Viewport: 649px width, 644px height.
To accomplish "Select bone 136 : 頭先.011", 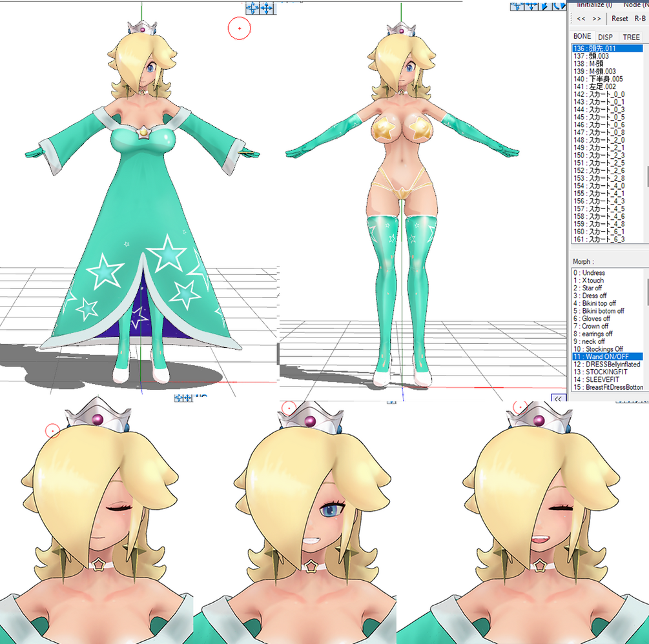I will tap(607, 48).
